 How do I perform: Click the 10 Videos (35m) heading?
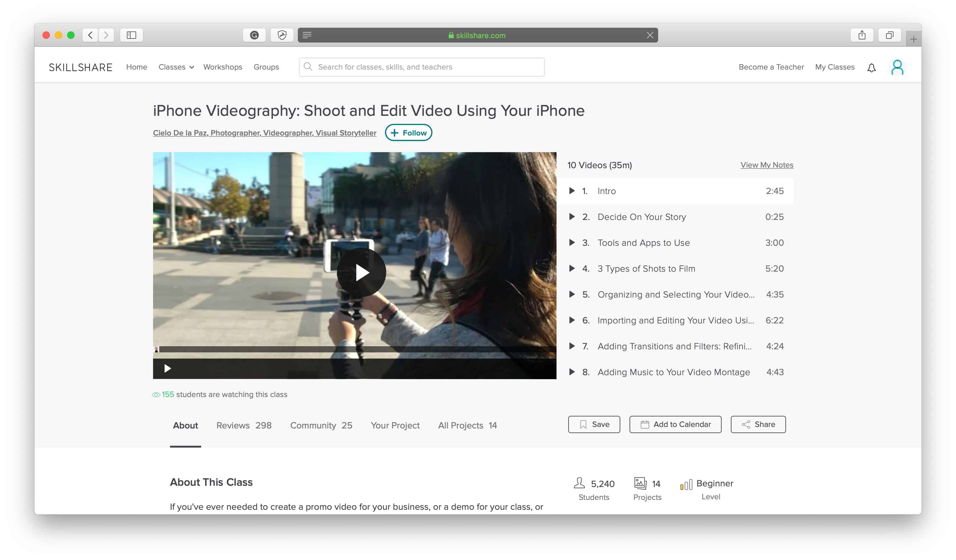599,165
